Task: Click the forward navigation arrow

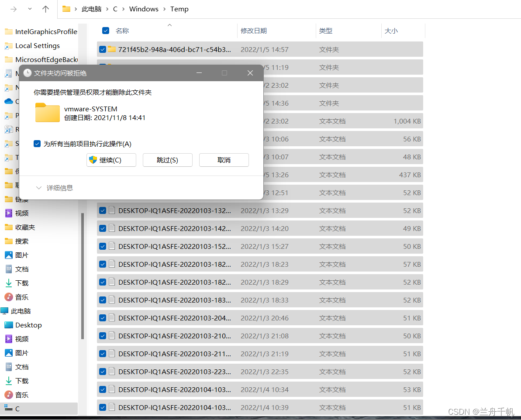Action: (x=14, y=9)
